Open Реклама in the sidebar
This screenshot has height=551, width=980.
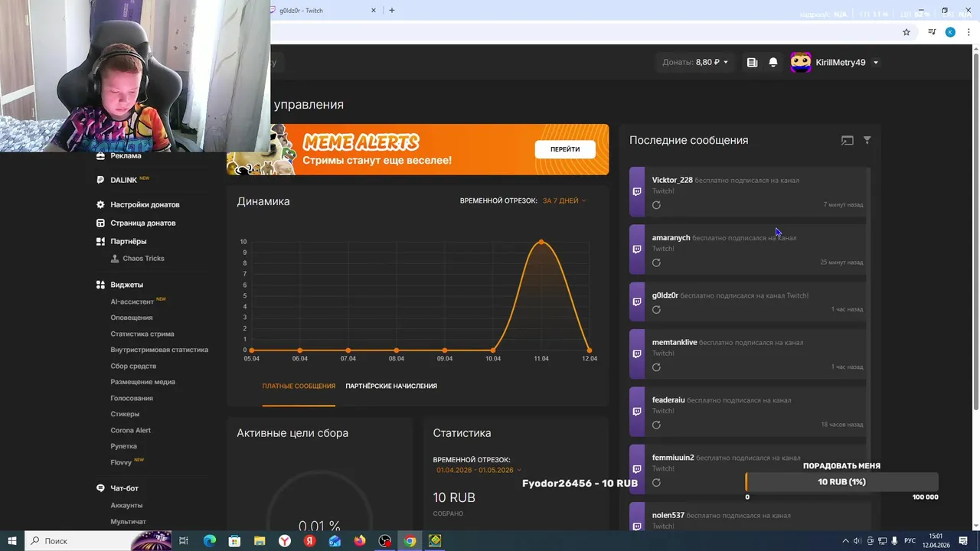126,155
